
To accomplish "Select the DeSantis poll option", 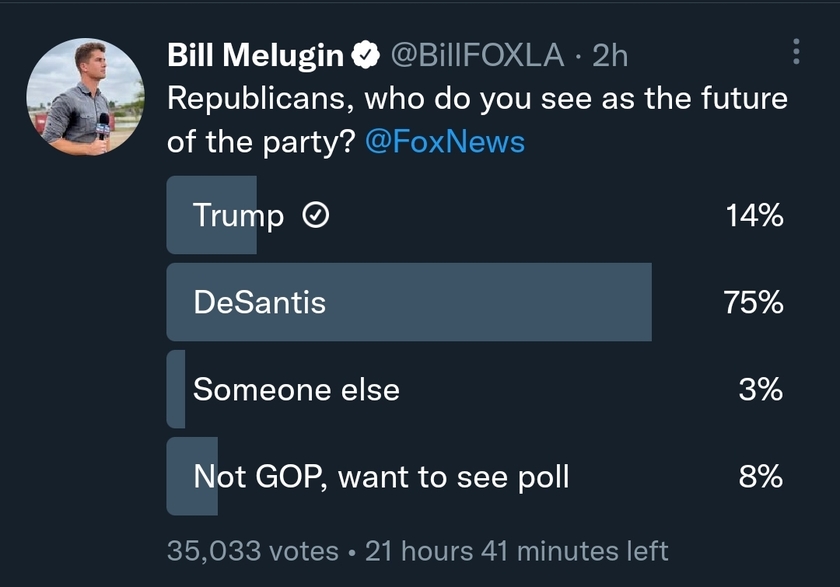I will click(475, 302).
